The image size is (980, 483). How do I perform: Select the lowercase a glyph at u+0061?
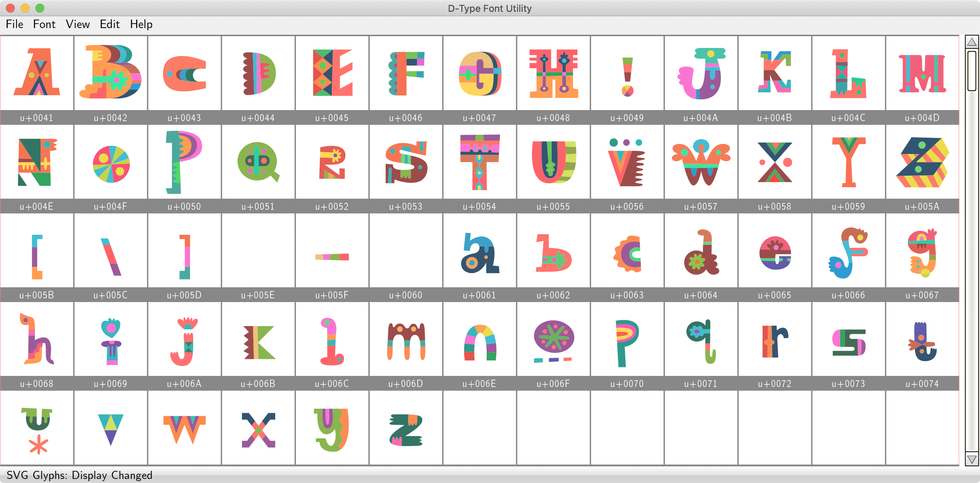pos(480,253)
